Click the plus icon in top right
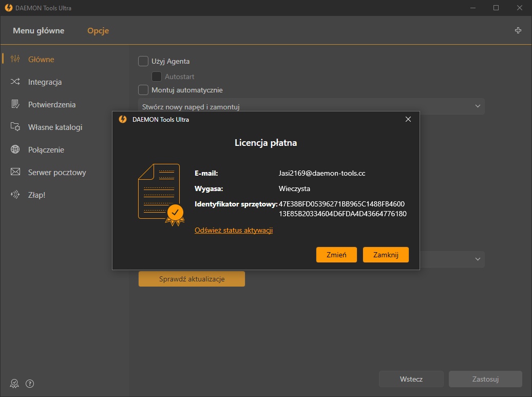This screenshot has width=532, height=397. coord(518,30)
